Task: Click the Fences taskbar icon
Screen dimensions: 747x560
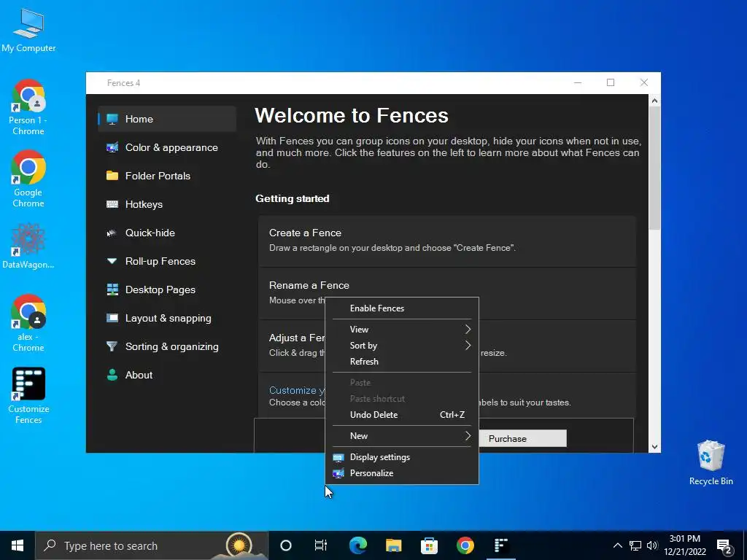Action: click(500, 545)
